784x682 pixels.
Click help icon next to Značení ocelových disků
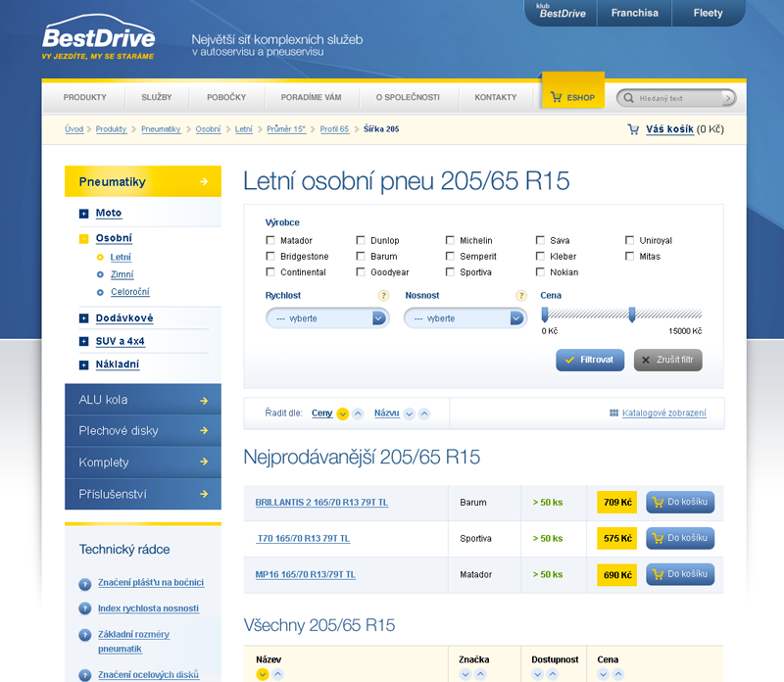(85, 675)
